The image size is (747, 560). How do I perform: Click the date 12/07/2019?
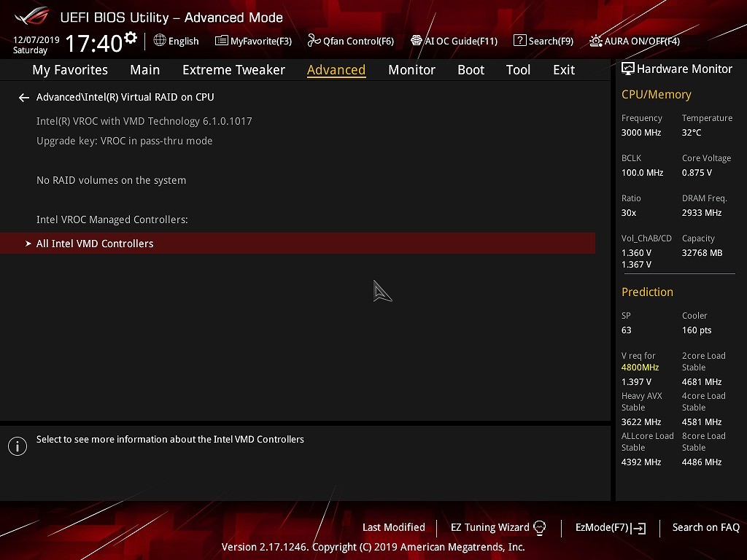coord(36,40)
